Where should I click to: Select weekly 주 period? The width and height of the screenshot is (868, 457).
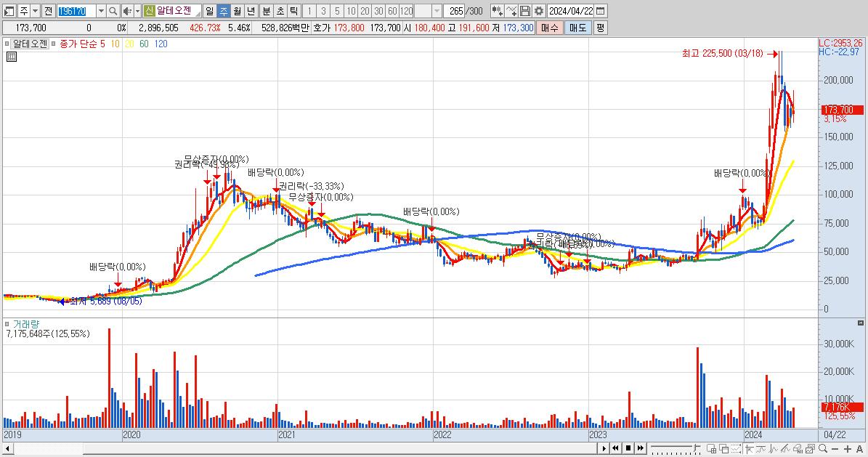point(223,10)
